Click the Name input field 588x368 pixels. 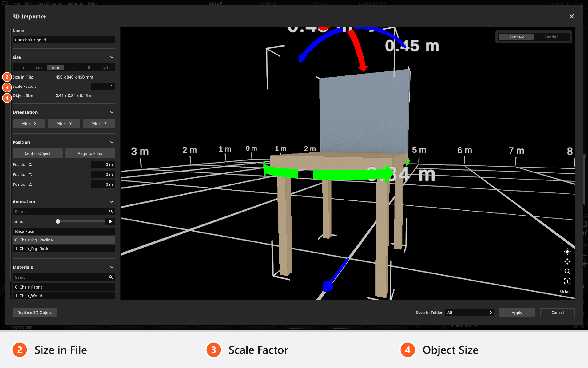(x=64, y=40)
